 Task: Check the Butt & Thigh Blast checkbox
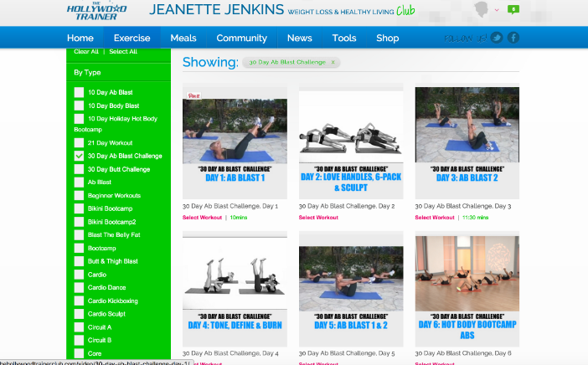tap(79, 261)
